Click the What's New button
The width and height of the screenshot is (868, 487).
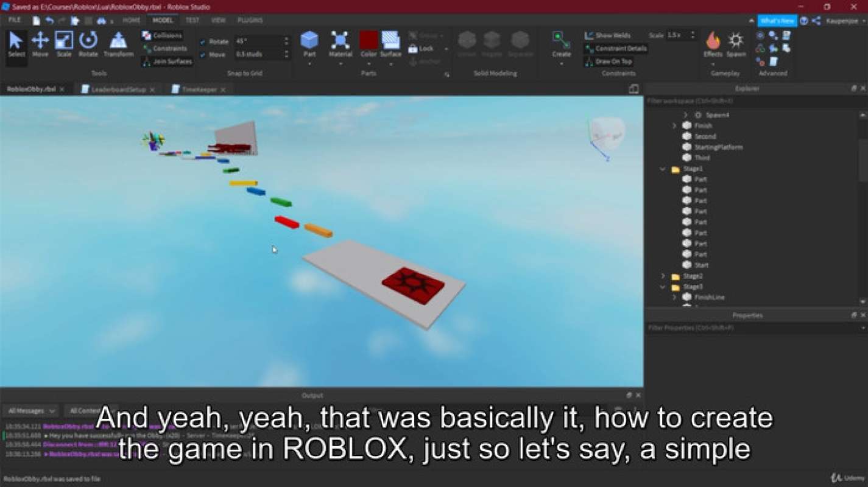[778, 20]
